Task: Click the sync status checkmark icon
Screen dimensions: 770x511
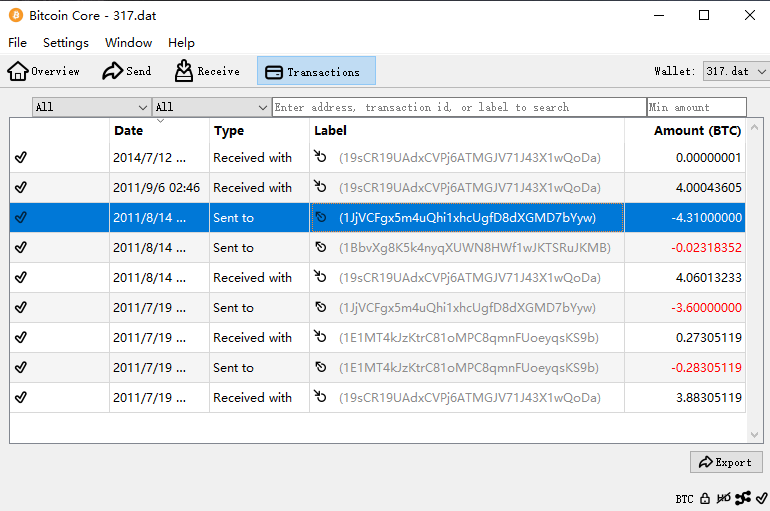Action: (761, 498)
